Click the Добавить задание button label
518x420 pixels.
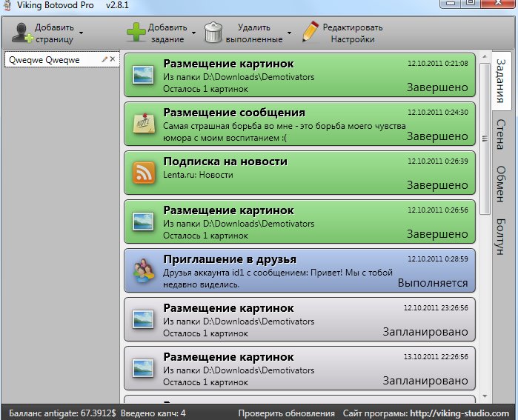pyautogui.click(x=167, y=33)
